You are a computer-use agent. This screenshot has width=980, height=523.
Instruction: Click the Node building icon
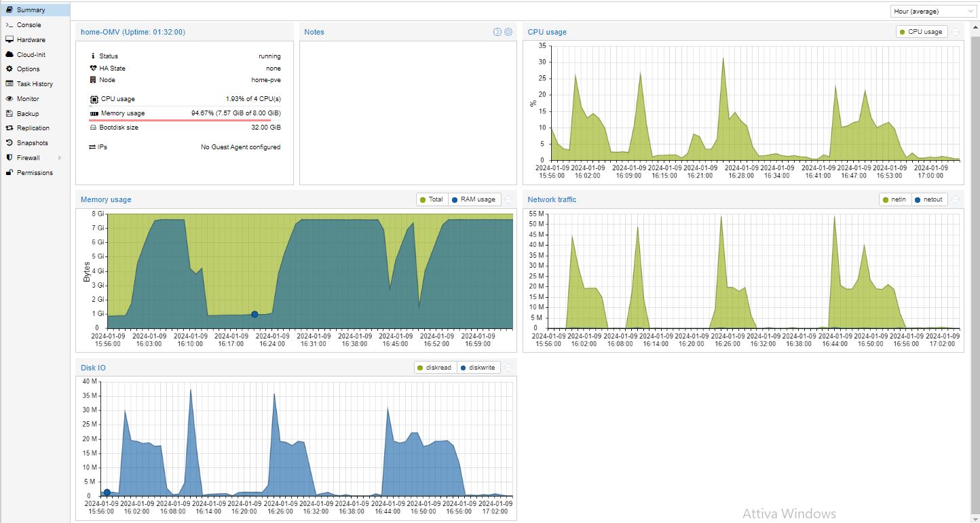pos(93,80)
